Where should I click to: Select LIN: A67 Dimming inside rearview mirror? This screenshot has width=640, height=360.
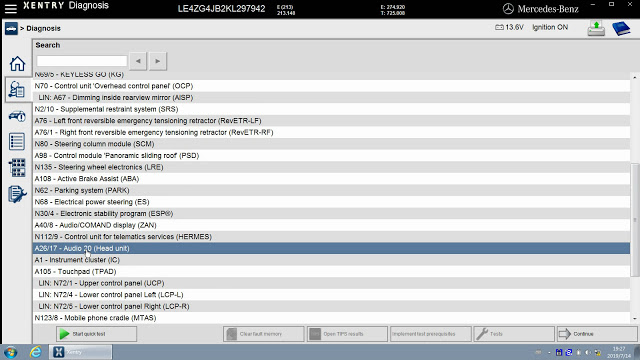pyautogui.click(x=331, y=98)
